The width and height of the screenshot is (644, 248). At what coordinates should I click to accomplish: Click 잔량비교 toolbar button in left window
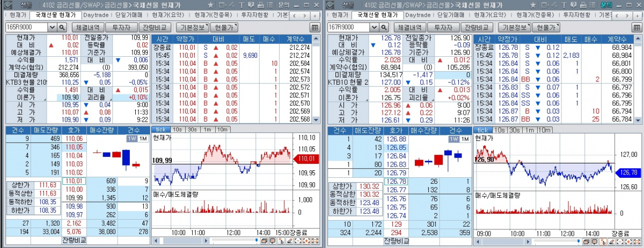[155, 27]
